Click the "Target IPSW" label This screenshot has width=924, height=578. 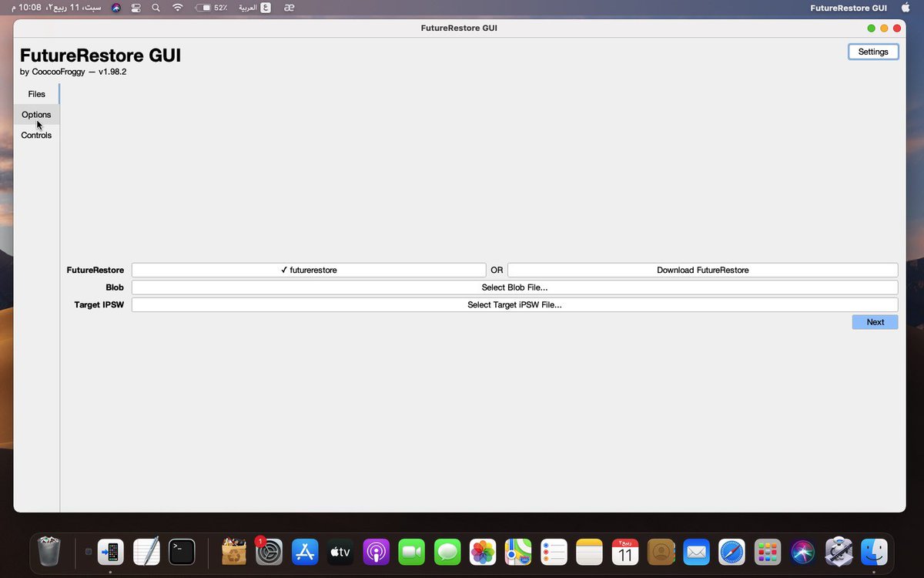click(99, 305)
